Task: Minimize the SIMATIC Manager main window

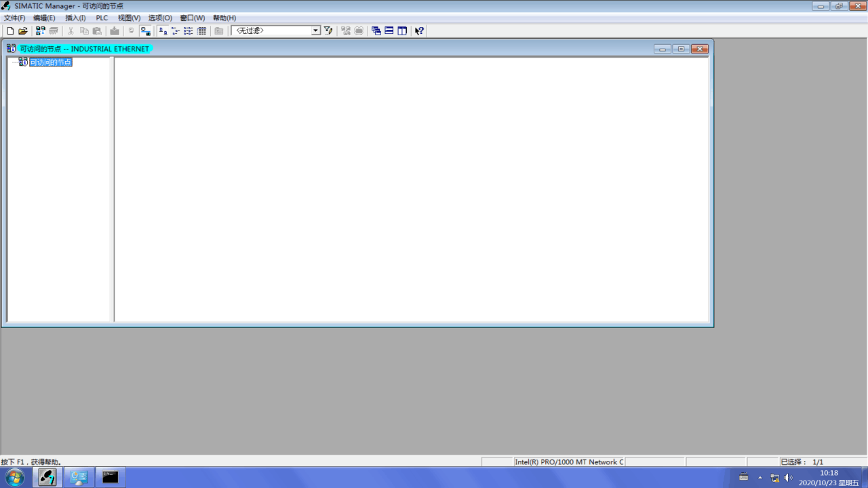Action: click(x=821, y=6)
